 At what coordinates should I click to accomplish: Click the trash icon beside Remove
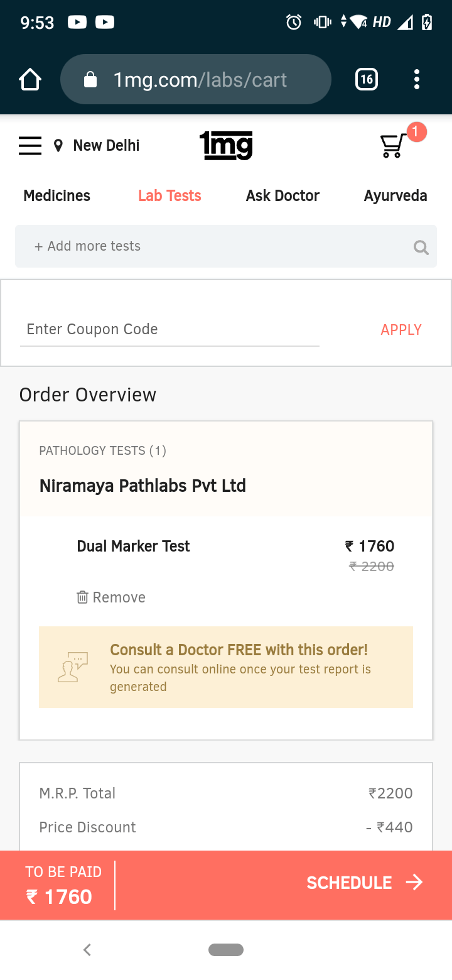[x=82, y=597]
